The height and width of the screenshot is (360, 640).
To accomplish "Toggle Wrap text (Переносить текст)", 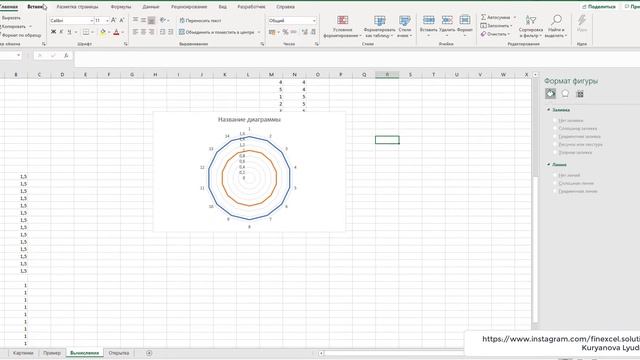I will click(200, 20).
